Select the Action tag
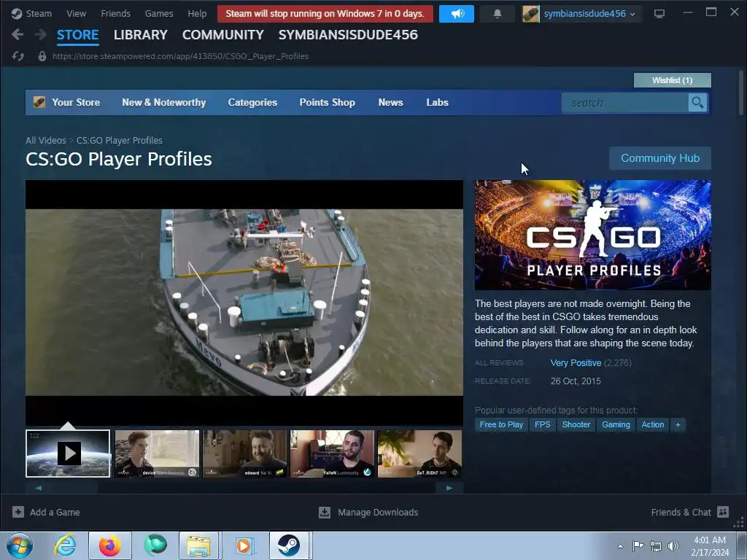Screen dimensions: 747x560 pos(653,424)
